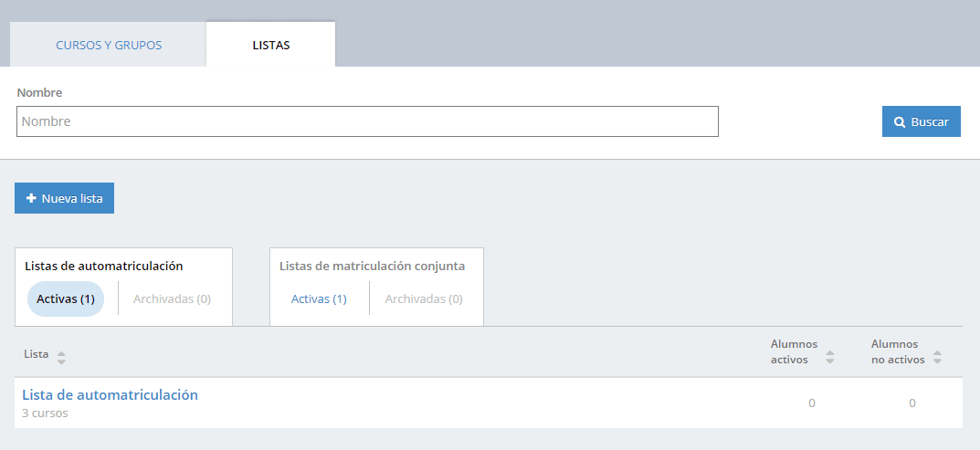This screenshot has width=980, height=450.
Task: Focus the Nombre search field
Action: [x=367, y=121]
